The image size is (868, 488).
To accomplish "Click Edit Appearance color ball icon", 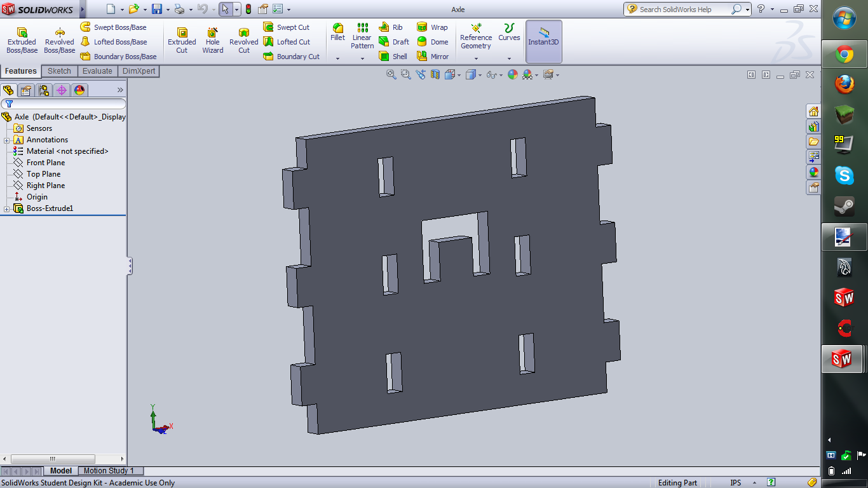I will click(513, 74).
